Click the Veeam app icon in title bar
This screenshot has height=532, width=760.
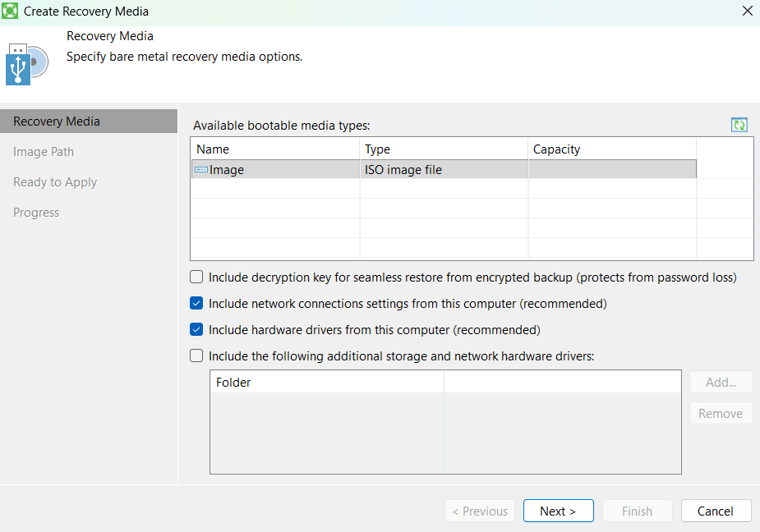coord(11,12)
